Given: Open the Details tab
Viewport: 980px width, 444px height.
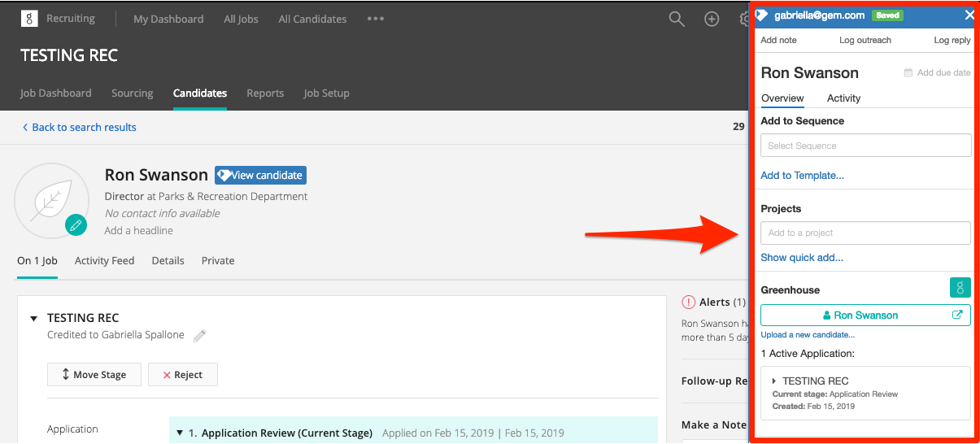Looking at the screenshot, I should click(168, 260).
